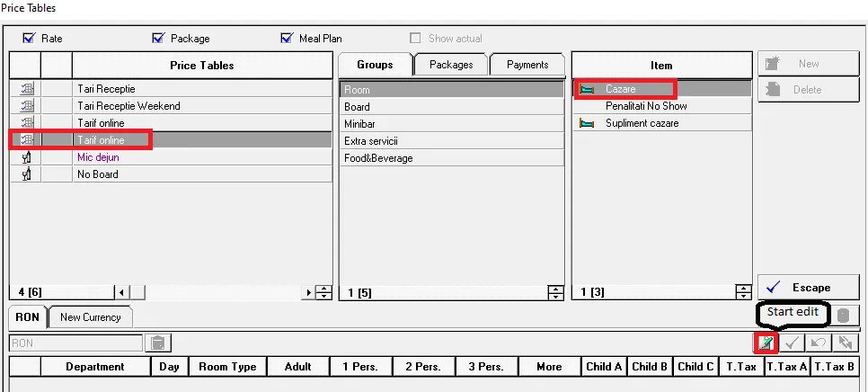Click the Start edit pencil icon

pos(766,343)
